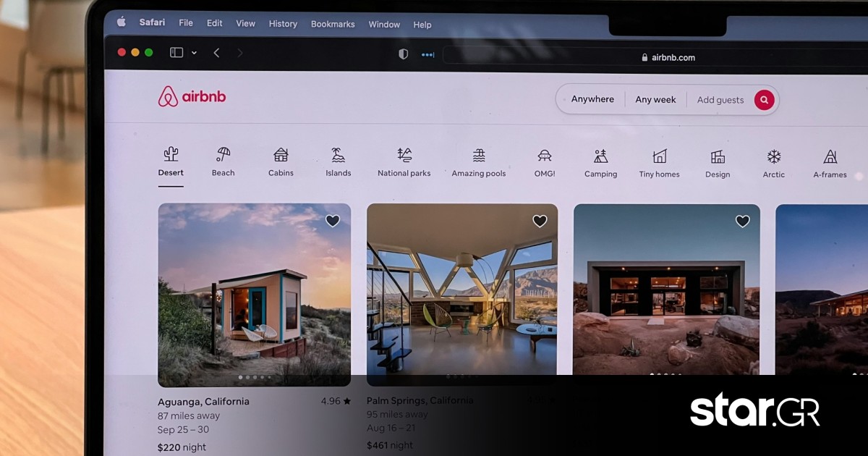Open the View menu
This screenshot has height=456, width=868.
246,23
